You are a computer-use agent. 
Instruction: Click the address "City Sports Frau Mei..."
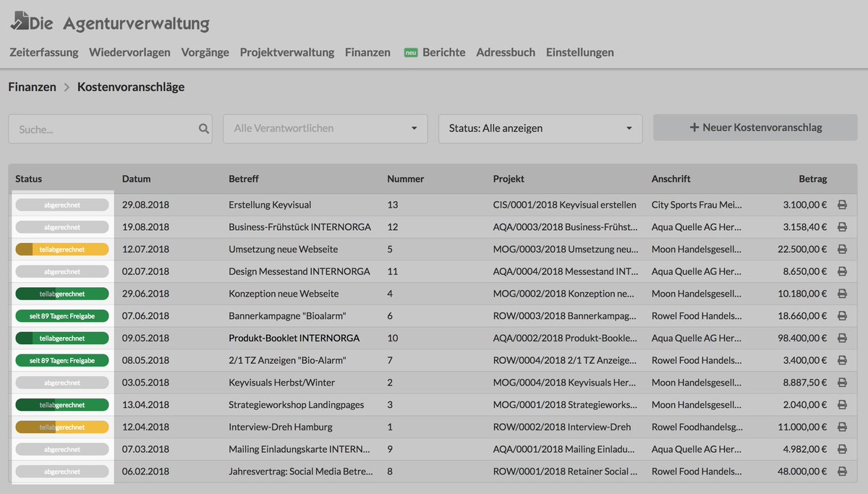coord(696,205)
